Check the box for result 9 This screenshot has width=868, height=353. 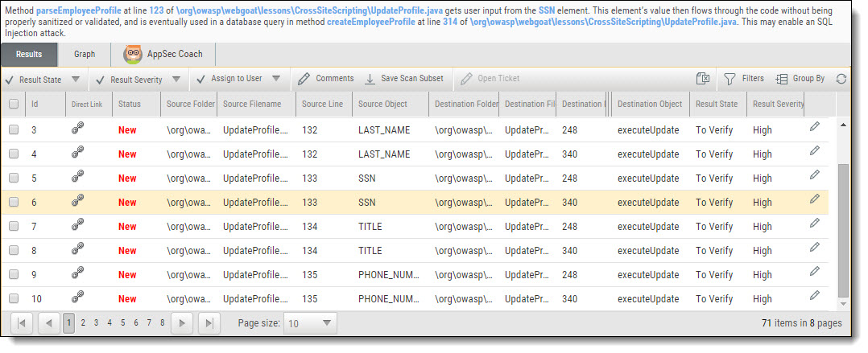point(14,274)
